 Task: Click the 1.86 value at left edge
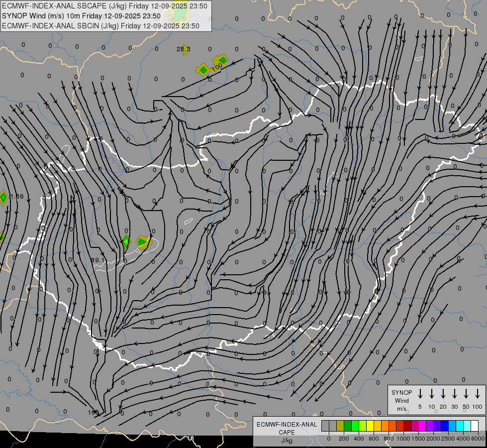pyautogui.click(x=16, y=197)
